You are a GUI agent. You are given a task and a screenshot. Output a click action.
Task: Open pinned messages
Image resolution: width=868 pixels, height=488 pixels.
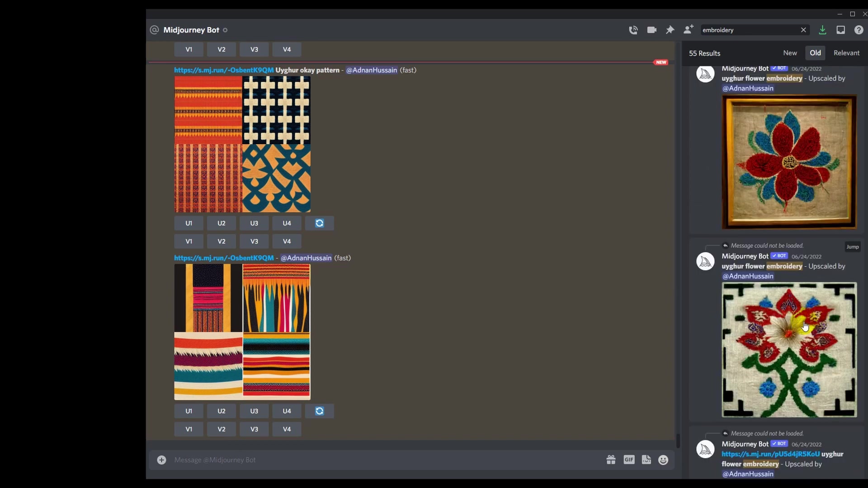coord(670,30)
